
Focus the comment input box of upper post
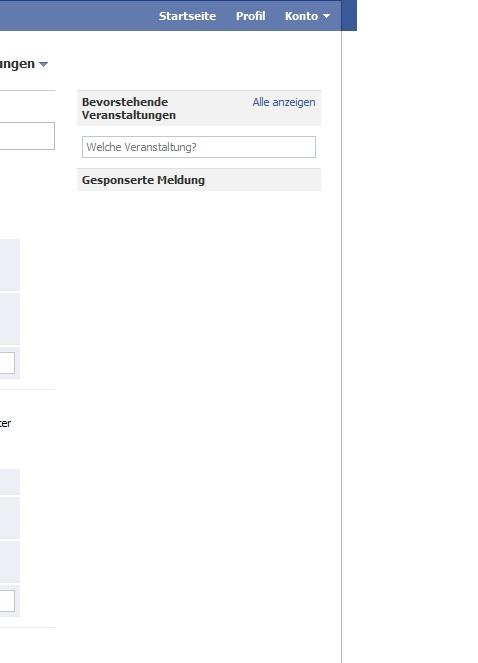[7, 363]
